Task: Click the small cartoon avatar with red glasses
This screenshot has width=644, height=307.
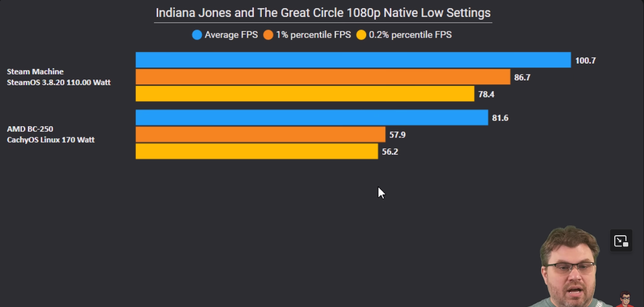Action: (x=625, y=299)
